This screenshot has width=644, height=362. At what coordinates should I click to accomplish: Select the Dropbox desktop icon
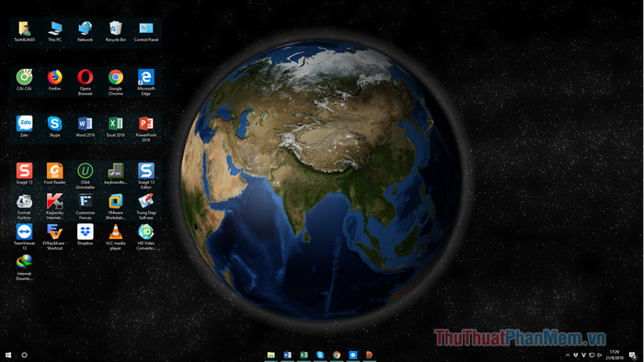pyautogui.click(x=85, y=234)
